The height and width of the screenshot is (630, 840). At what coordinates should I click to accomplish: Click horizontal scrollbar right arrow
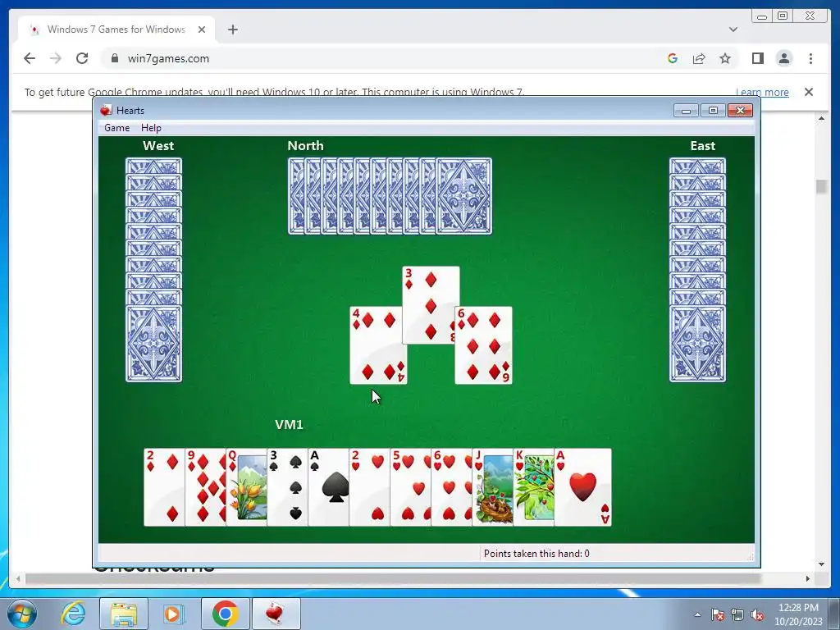click(x=808, y=578)
